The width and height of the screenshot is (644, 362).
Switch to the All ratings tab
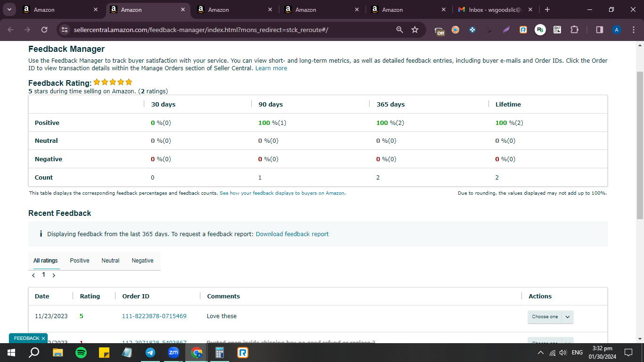coord(46,261)
